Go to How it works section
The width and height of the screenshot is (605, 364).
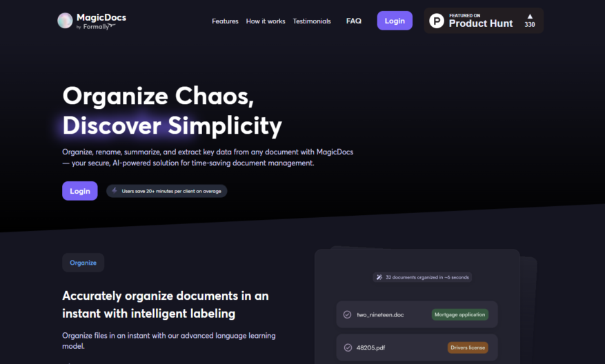tap(266, 21)
